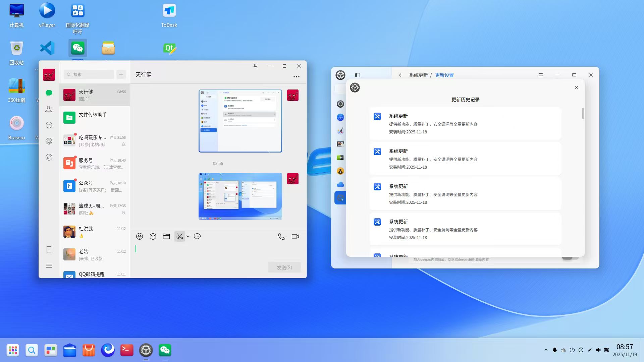Open the cloud sync icon in Settings sidebar
This screenshot has height=362, width=644.
click(340, 184)
